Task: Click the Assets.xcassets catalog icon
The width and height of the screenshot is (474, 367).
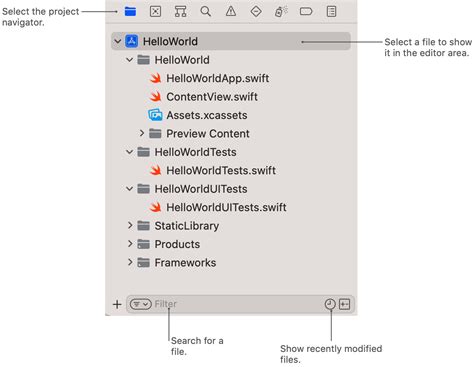Action: click(155, 115)
